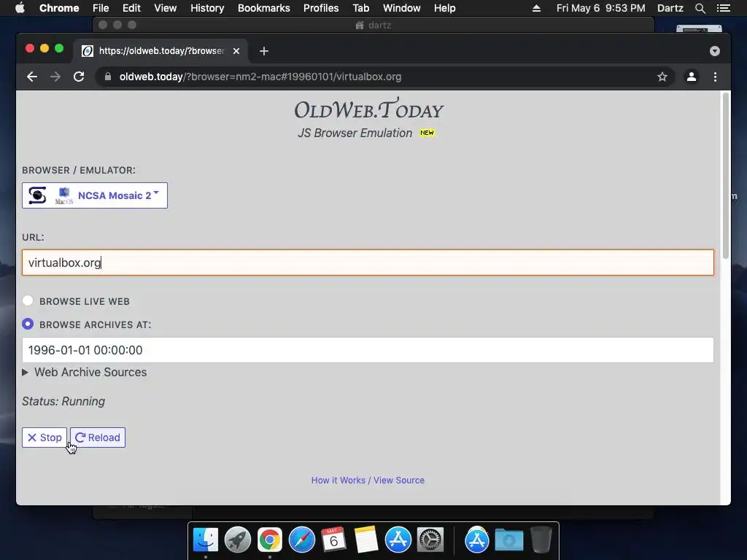Open the Edit menu

click(131, 8)
